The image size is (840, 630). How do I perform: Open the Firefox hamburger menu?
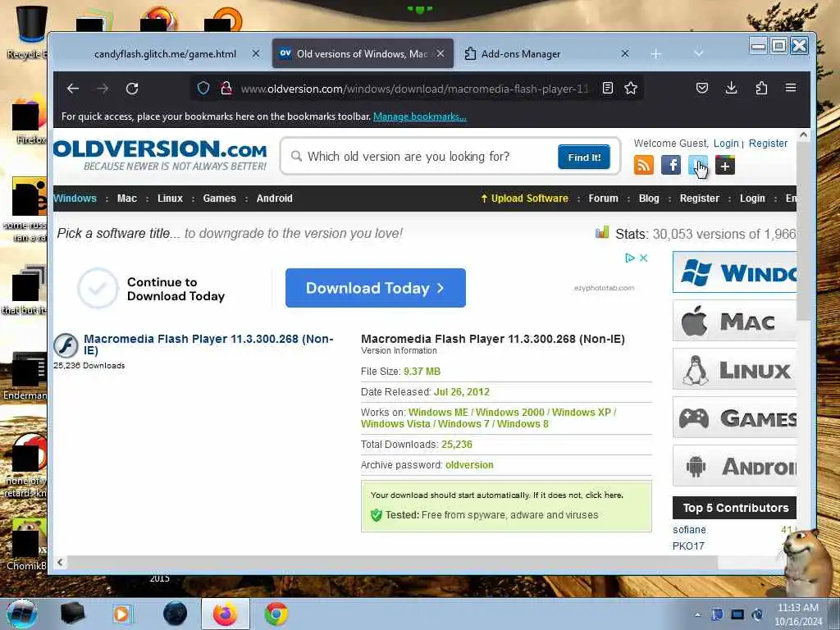(791, 88)
